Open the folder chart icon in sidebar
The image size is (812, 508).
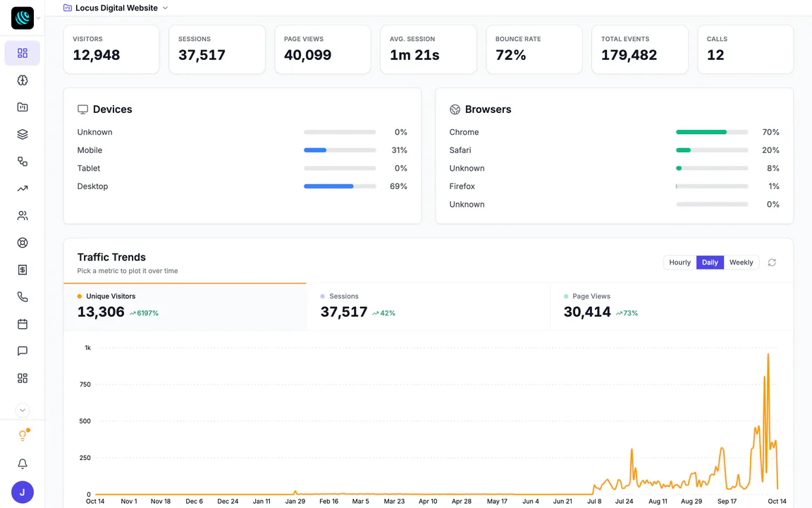point(23,107)
